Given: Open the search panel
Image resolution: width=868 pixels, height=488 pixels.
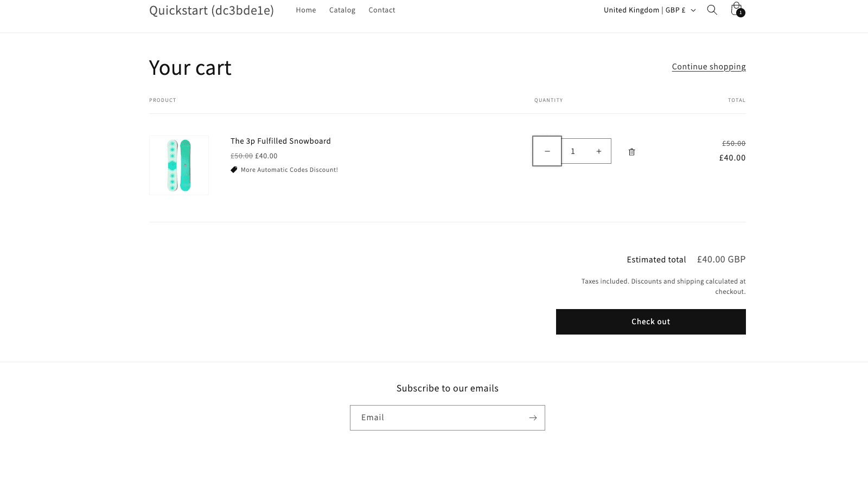Looking at the screenshot, I should coord(712,10).
